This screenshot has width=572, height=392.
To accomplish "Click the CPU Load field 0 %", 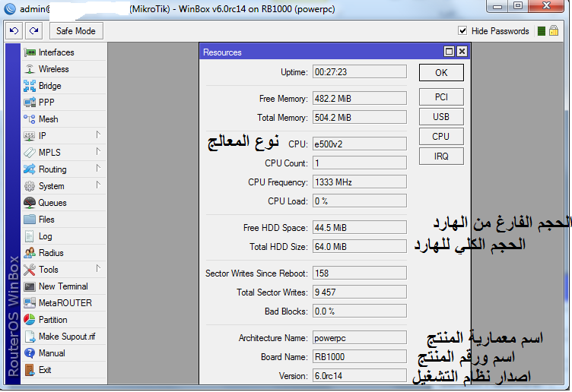I will pyautogui.click(x=360, y=201).
